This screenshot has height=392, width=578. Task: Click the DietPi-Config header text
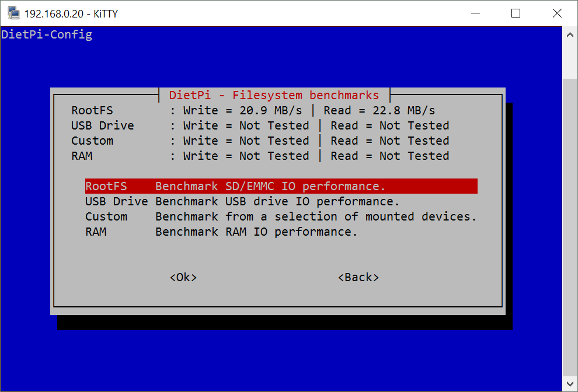[47, 34]
